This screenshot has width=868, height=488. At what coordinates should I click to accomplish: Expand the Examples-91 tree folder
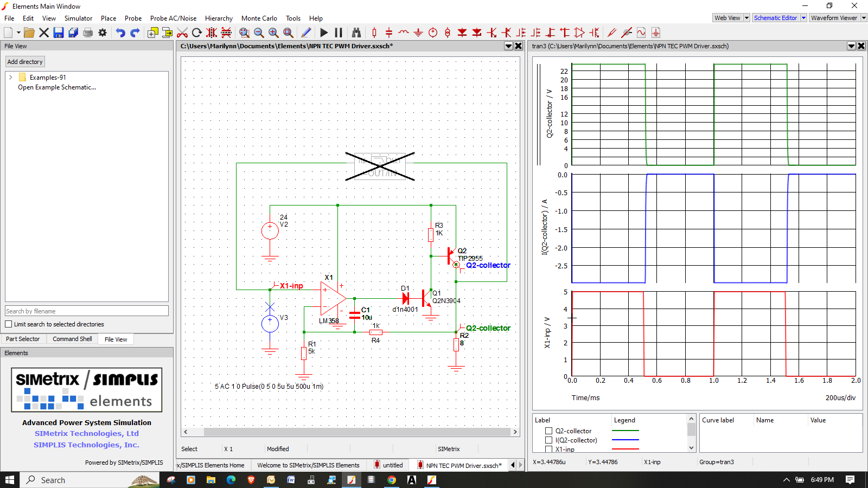[10, 78]
